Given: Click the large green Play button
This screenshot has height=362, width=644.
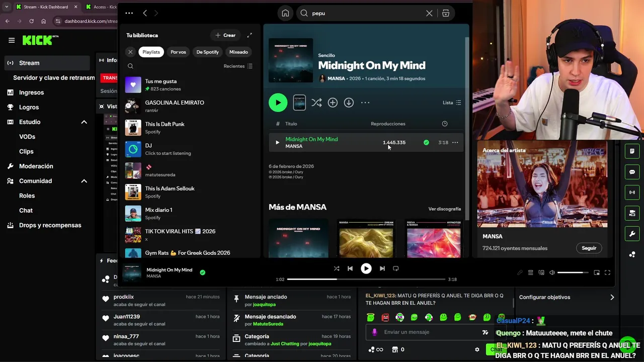Looking at the screenshot, I should [x=278, y=103].
